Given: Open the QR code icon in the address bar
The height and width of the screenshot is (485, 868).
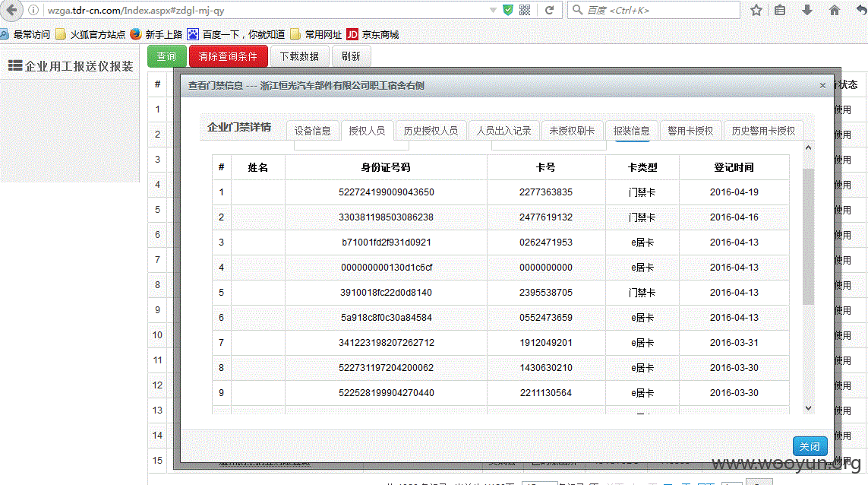Looking at the screenshot, I should click(525, 10).
